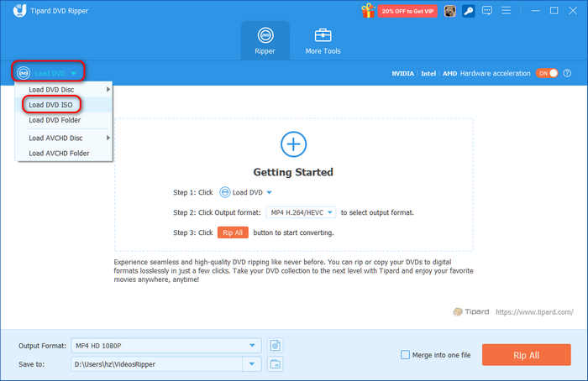The height and width of the screenshot is (381, 588).
Task: Expand the Save to path dropdown arrow
Action: point(252,363)
